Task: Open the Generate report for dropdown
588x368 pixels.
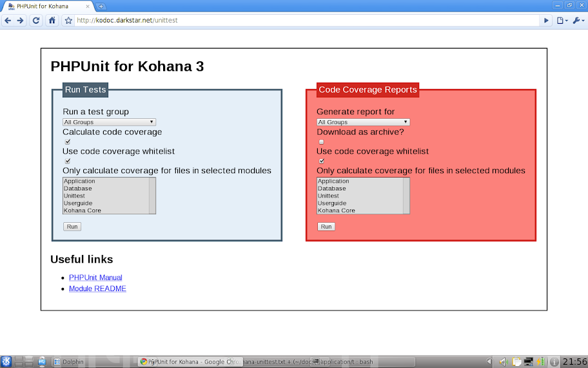Action: pyautogui.click(x=363, y=122)
